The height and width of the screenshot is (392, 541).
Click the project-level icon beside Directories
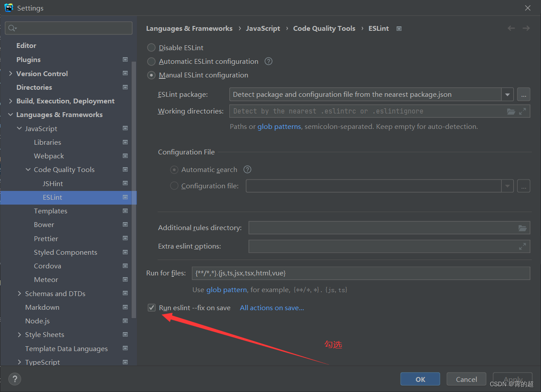coord(125,87)
